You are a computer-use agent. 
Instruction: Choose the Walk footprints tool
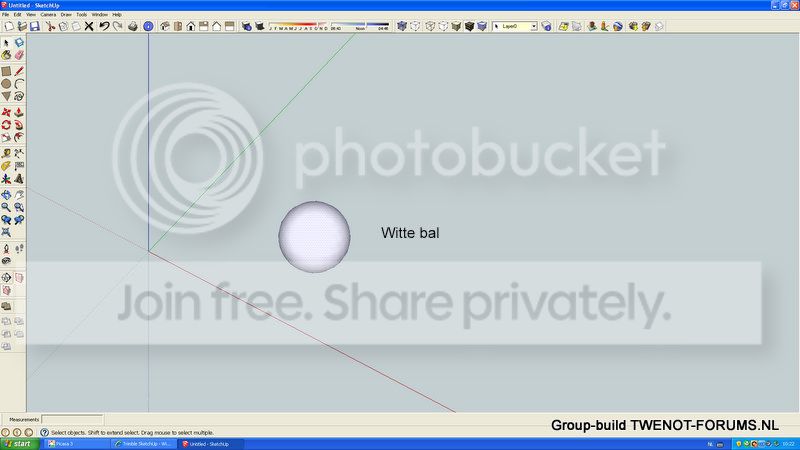point(19,249)
